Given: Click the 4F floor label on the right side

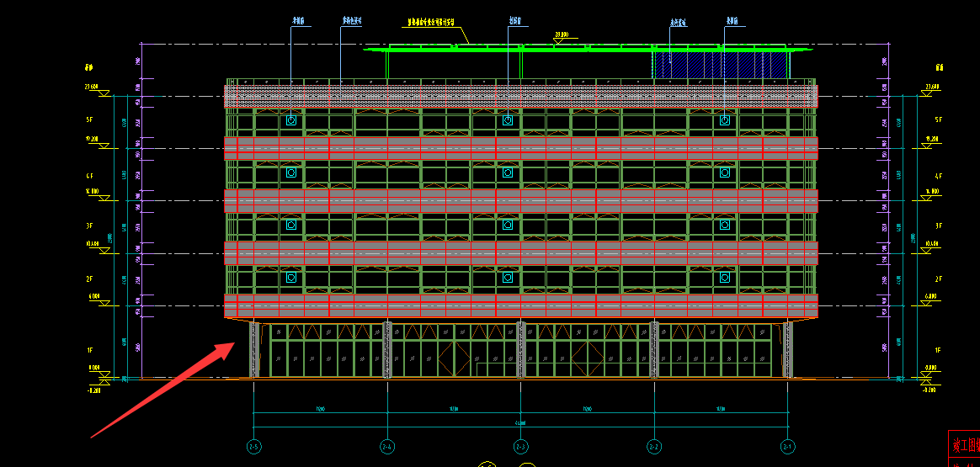Looking at the screenshot, I should (938, 176).
